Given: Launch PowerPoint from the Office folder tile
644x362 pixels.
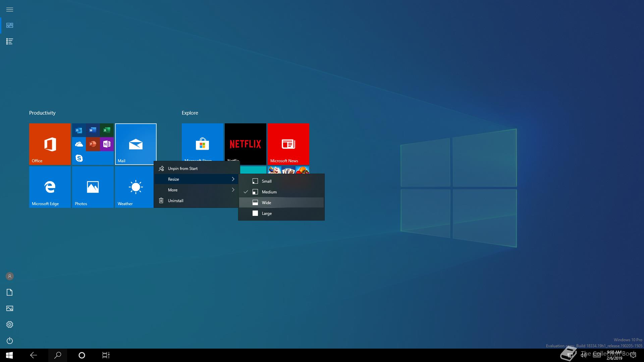Looking at the screenshot, I should pyautogui.click(x=93, y=144).
